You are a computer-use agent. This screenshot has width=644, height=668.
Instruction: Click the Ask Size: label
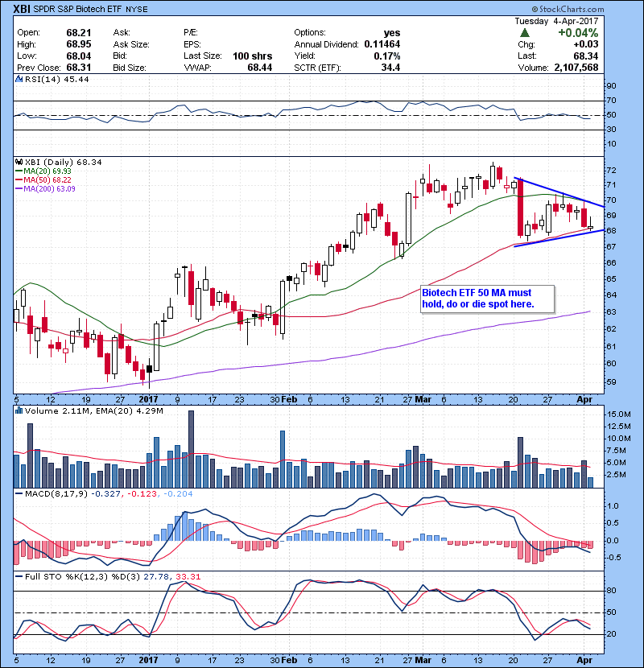tap(131, 44)
